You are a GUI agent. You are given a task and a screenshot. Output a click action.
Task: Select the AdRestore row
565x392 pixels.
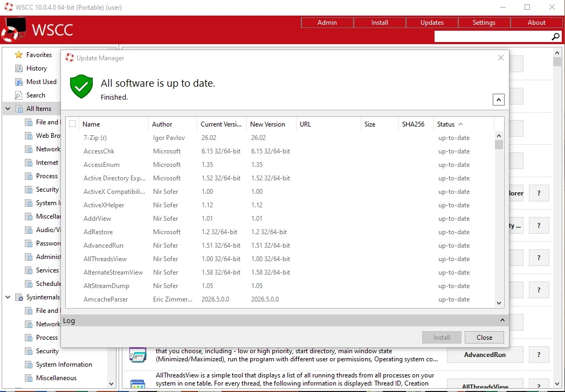pos(280,232)
